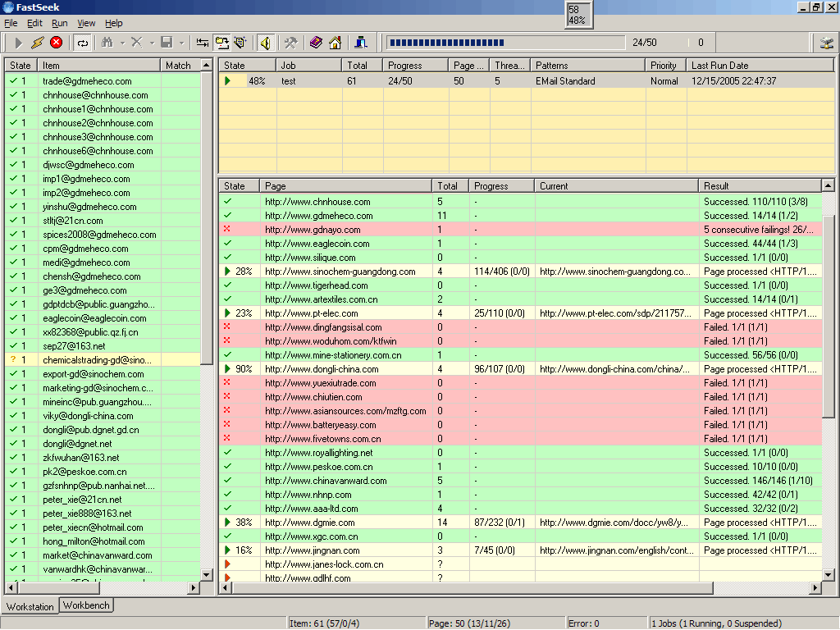
Task: Toggle the loop/repeat toolbar button
Action: (84, 42)
